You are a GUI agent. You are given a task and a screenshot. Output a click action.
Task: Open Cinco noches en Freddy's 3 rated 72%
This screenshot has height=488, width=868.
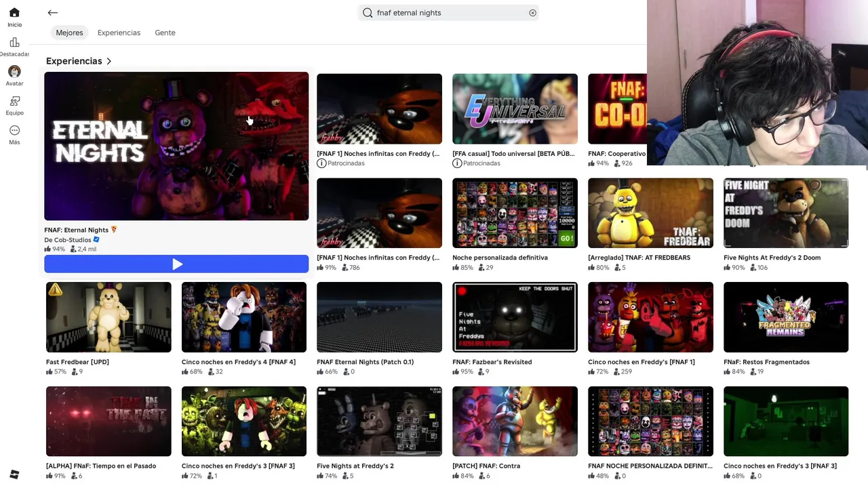[x=244, y=422]
